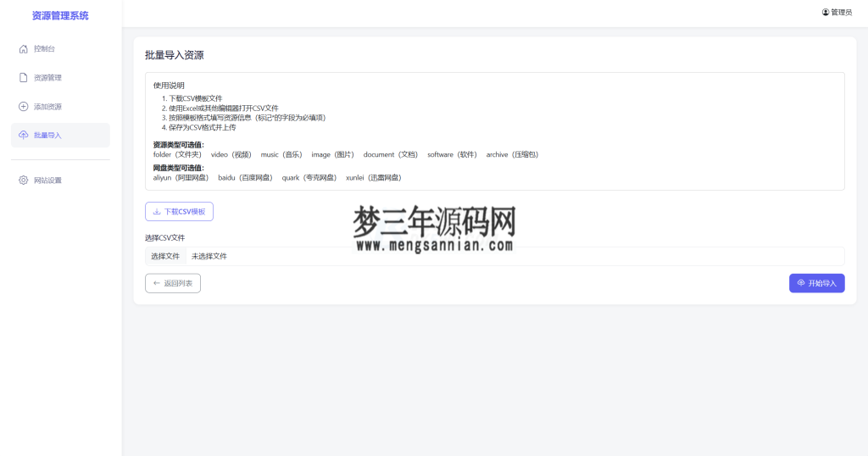Click the 选择文件 file chooser button

click(165, 256)
